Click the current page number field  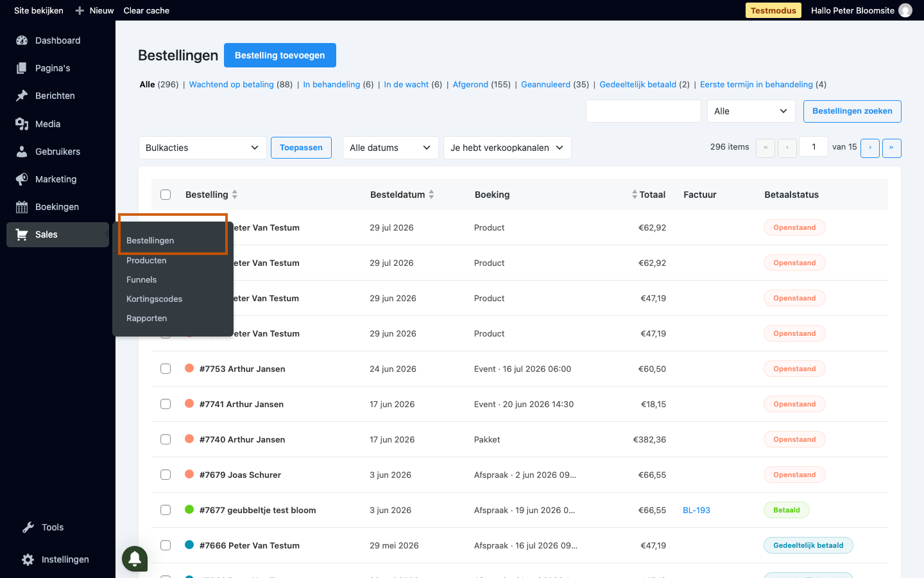(x=814, y=147)
